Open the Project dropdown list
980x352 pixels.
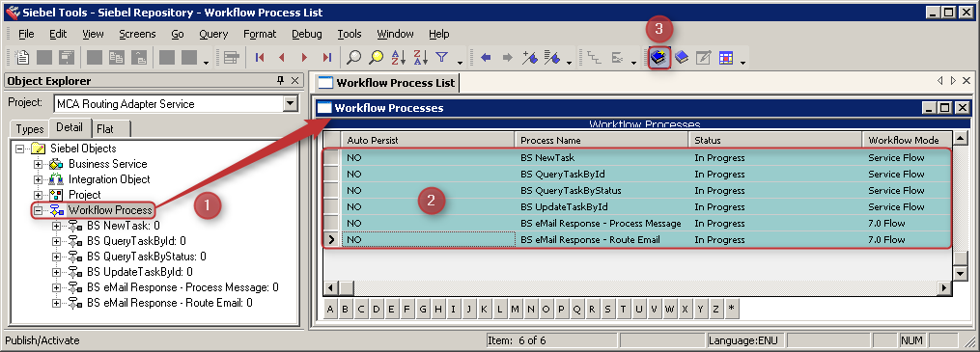(290, 103)
